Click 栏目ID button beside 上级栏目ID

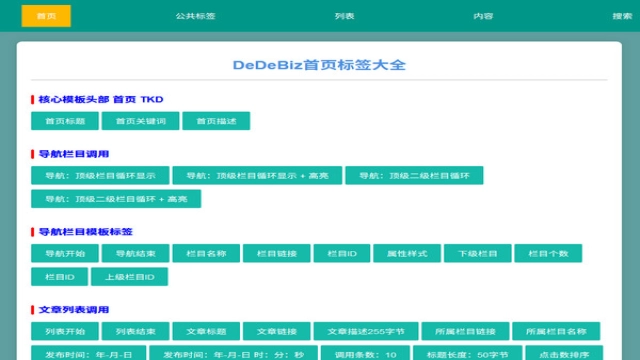pos(60,277)
